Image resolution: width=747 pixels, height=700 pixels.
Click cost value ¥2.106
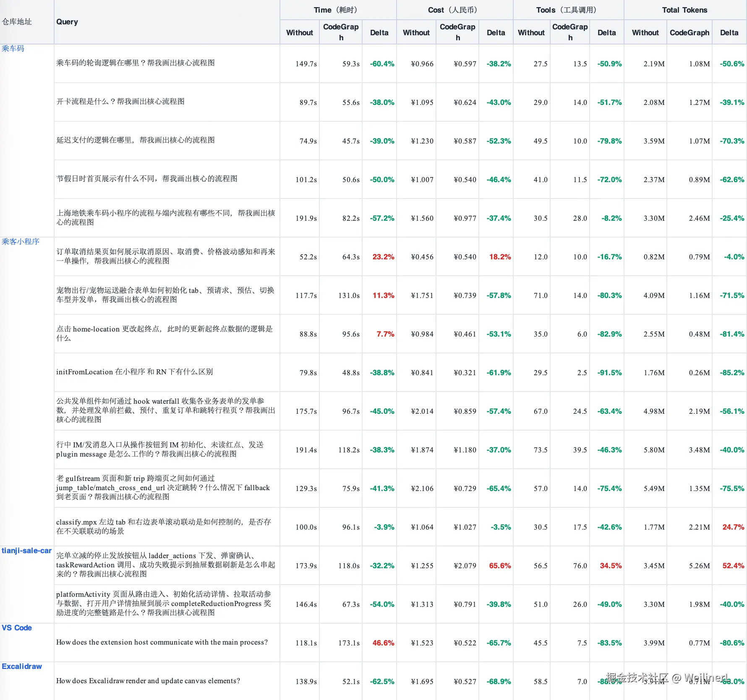click(422, 488)
